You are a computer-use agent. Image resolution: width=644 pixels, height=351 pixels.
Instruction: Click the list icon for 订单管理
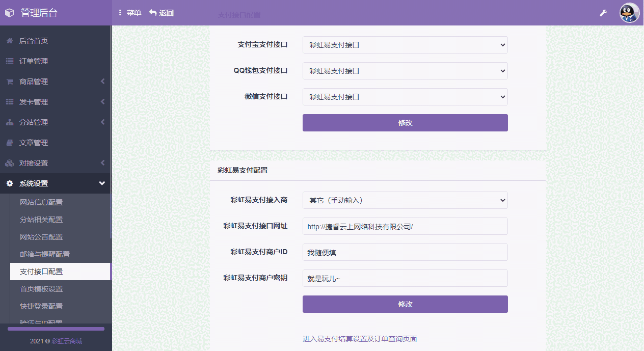[x=10, y=61]
